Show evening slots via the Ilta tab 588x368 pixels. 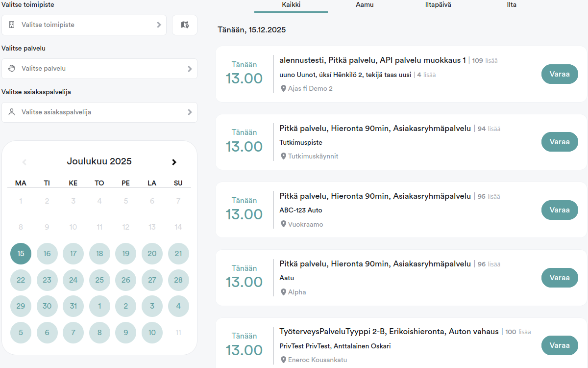point(512,5)
